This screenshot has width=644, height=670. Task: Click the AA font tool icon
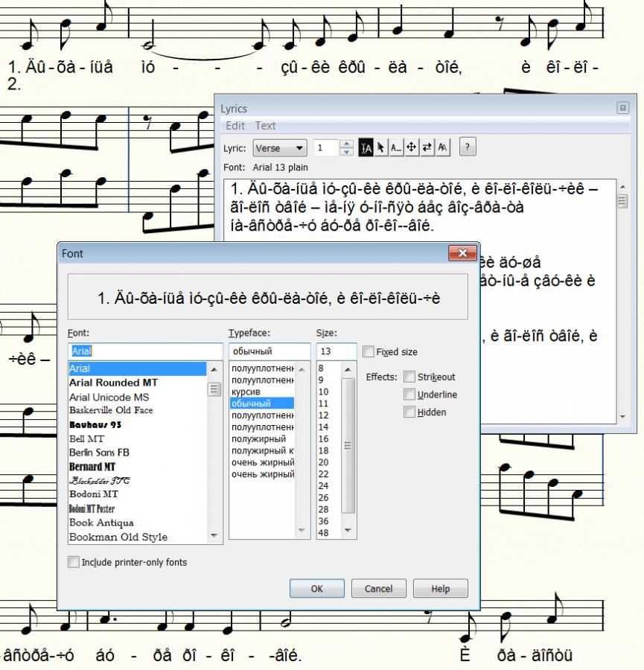pyautogui.click(x=443, y=148)
